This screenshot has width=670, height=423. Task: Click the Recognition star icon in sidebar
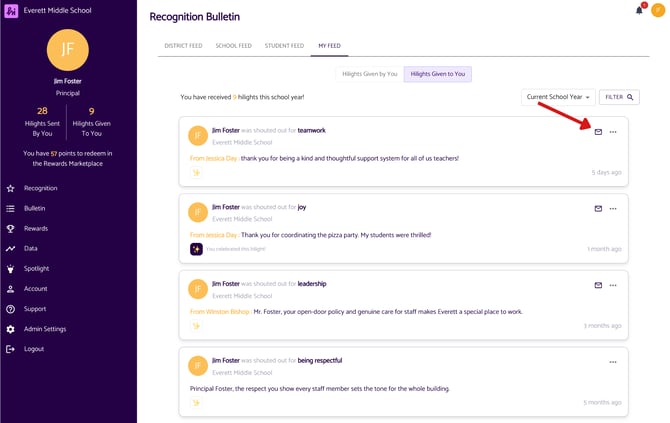pyautogui.click(x=11, y=188)
